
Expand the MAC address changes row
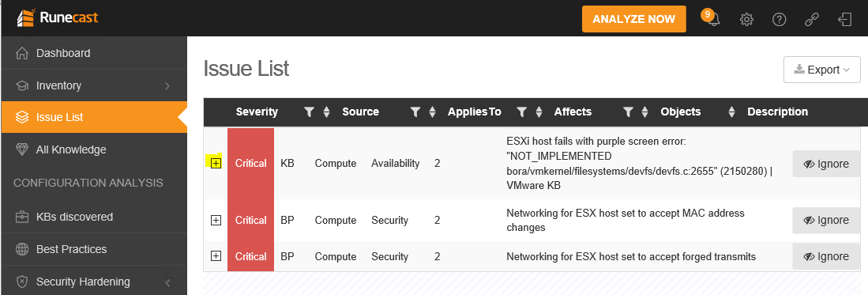coord(216,220)
